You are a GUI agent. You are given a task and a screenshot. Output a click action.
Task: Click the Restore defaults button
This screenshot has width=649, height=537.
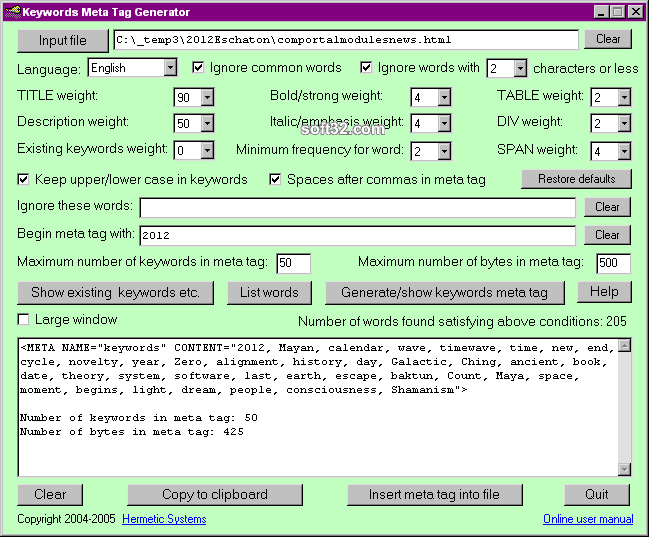[x=576, y=179]
